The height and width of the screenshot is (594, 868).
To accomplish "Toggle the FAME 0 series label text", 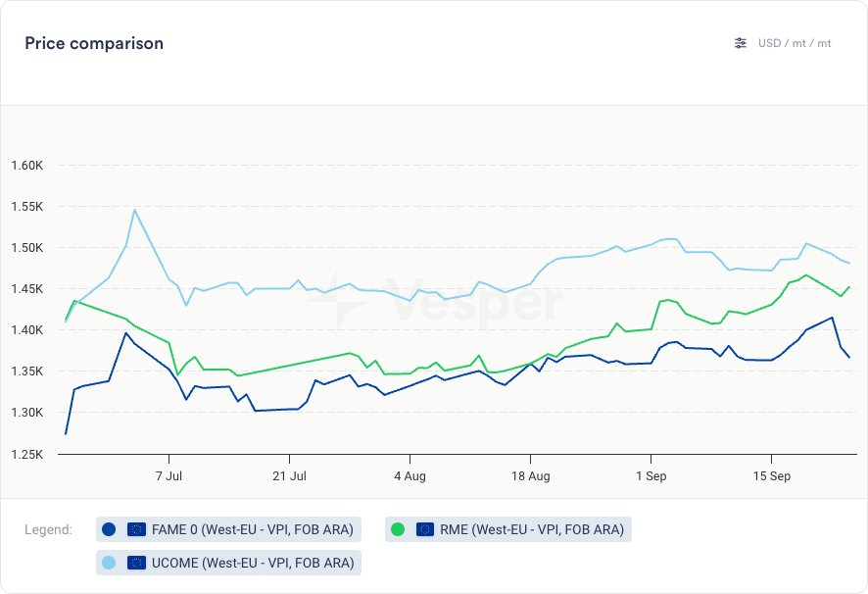I will [253, 529].
